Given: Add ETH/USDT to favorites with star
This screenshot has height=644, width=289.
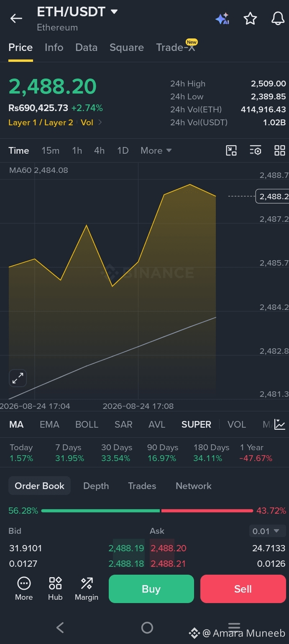Looking at the screenshot, I should coord(250,18).
